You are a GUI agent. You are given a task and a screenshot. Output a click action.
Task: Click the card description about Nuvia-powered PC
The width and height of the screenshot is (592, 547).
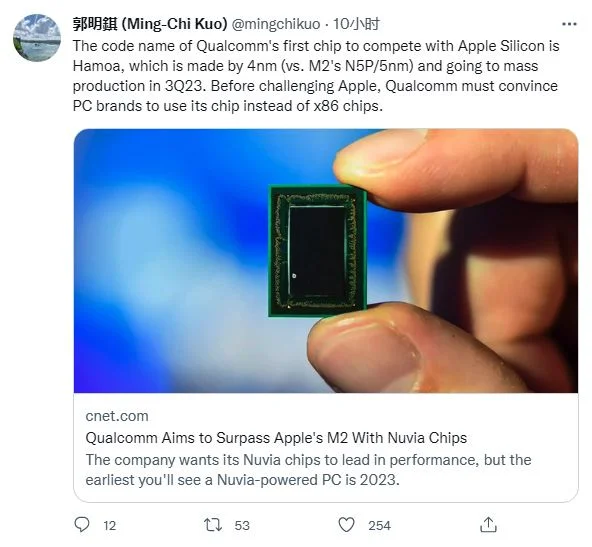[x=308, y=470]
